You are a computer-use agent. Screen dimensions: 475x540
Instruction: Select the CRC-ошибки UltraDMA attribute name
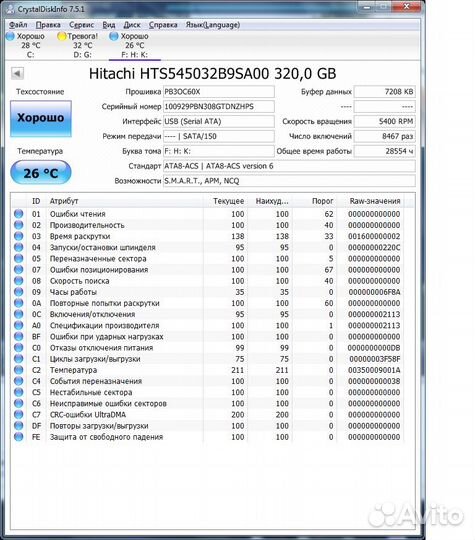[88, 415]
